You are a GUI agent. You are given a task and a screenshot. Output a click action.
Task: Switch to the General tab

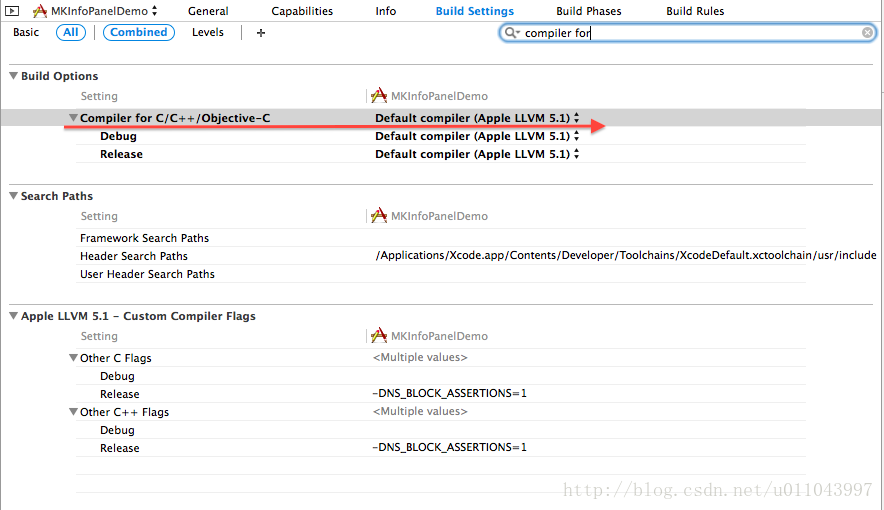[x=208, y=11]
